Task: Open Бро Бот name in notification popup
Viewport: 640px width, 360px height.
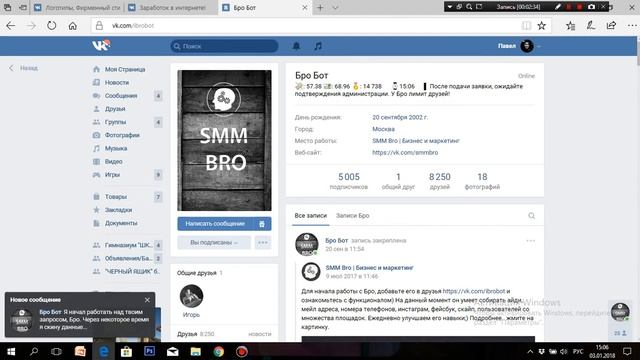Action: point(50,312)
